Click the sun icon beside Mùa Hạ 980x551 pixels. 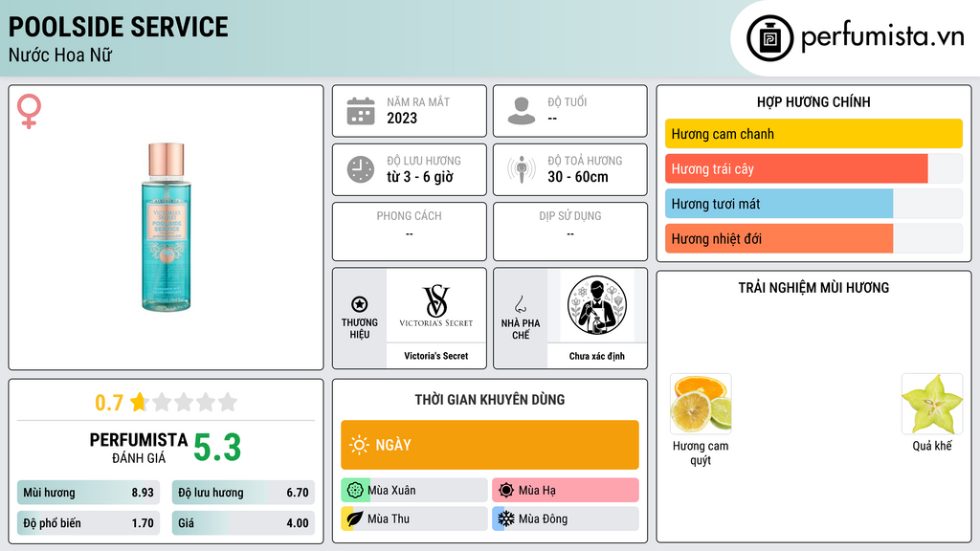pyautogui.click(x=506, y=491)
